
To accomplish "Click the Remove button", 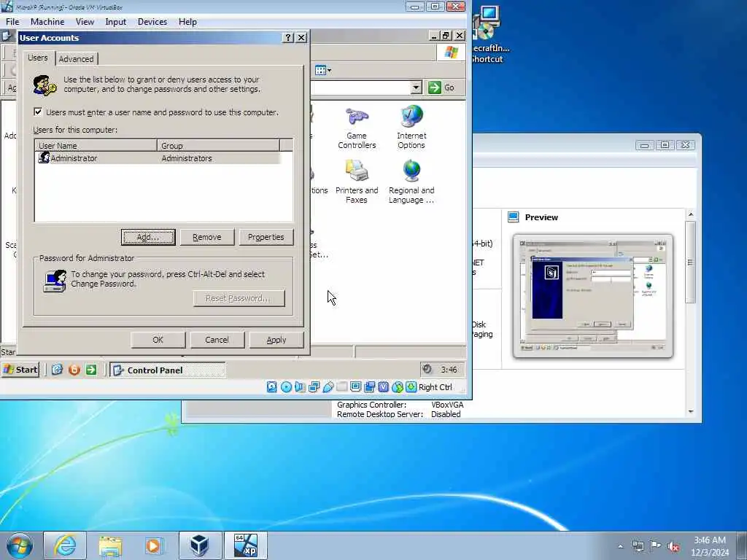I will (x=207, y=237).
